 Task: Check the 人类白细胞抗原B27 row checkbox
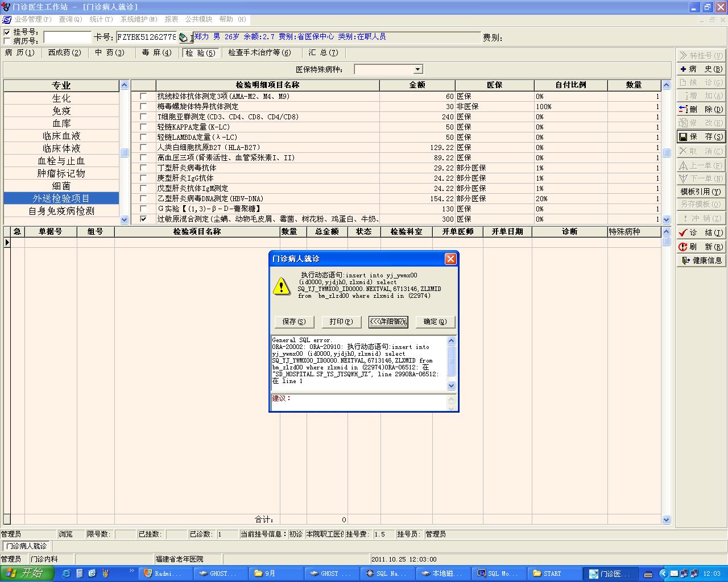(143, 148)
